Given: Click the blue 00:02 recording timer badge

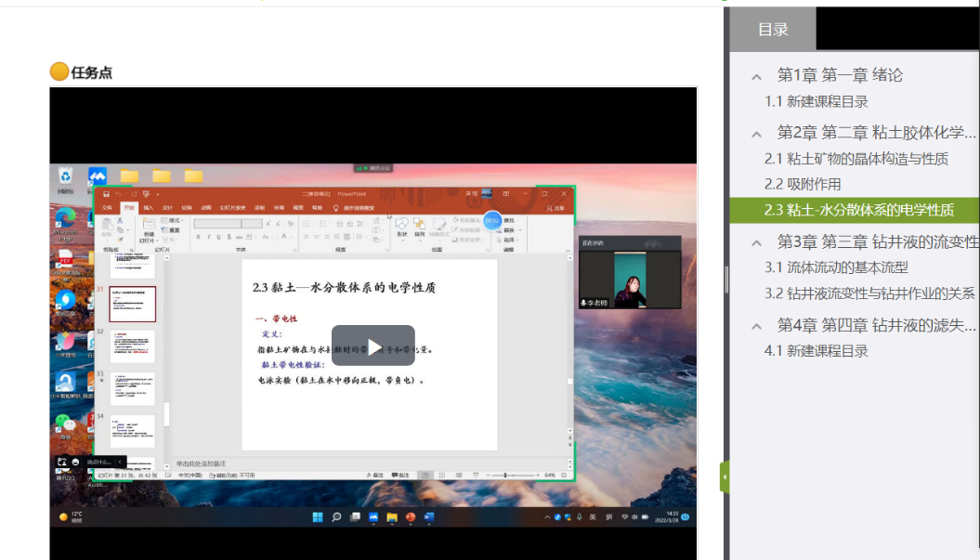Looking at the screenshot, I should [x=491, y=220].
